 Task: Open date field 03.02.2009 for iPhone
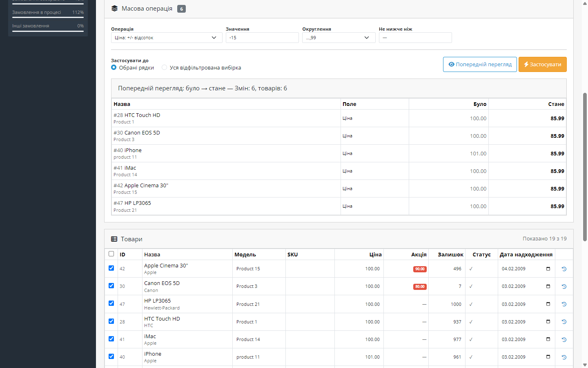pos(526,357)
